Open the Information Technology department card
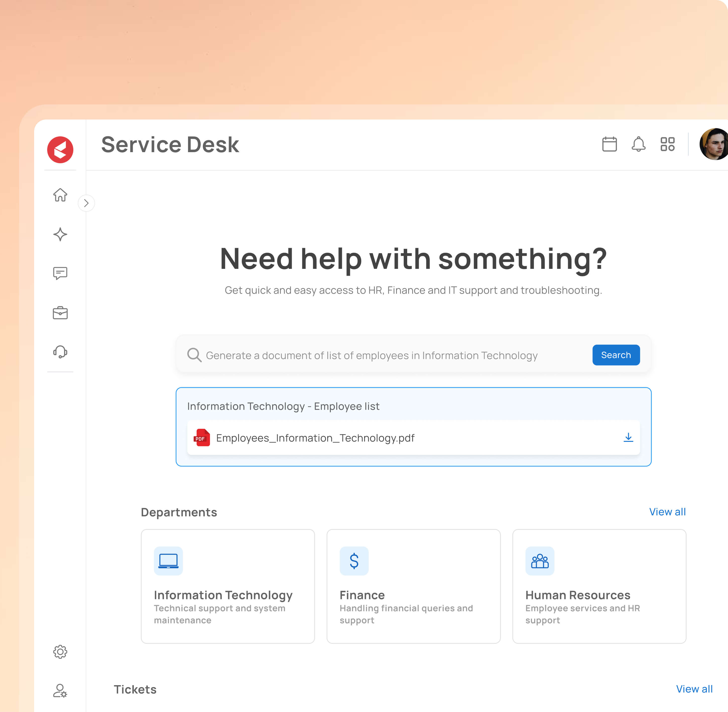The height and width of the screenshot is (712, 728). (228, 586)
